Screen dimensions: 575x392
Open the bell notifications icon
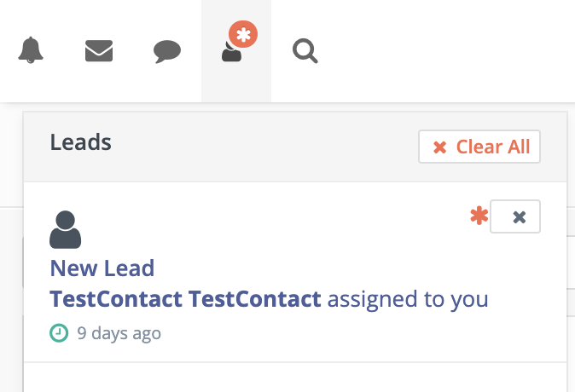point(31,50)
